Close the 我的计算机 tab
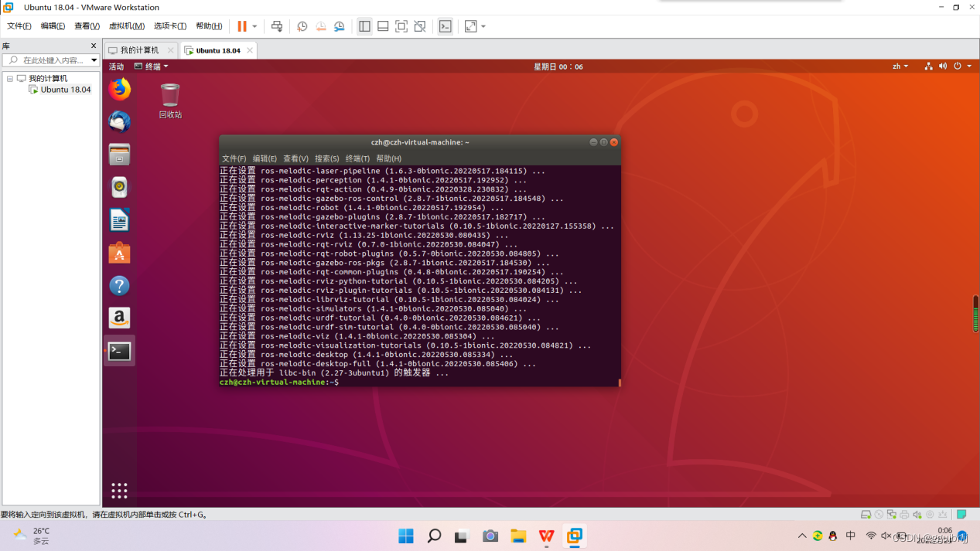 point(170,50)
